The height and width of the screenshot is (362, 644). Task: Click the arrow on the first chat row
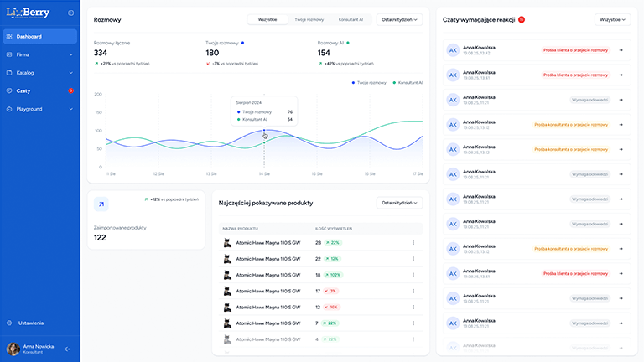coord(621,50)
